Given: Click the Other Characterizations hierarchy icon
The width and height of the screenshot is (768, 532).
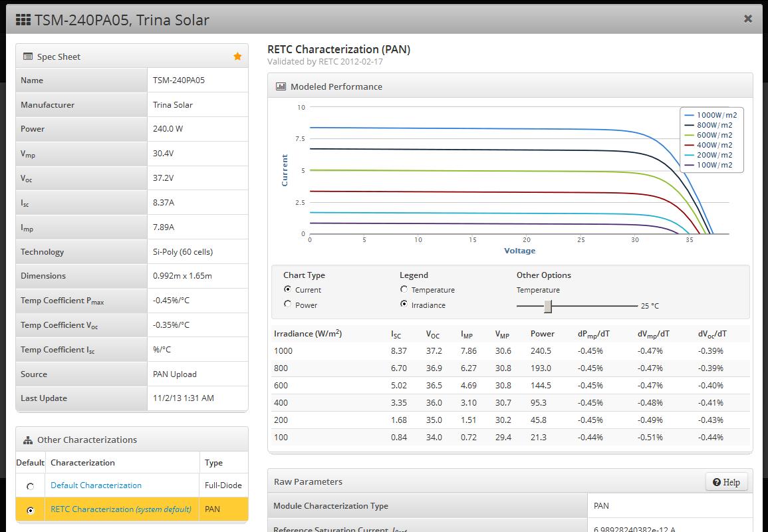Looking at the screenshot, I should pos(28,440).
